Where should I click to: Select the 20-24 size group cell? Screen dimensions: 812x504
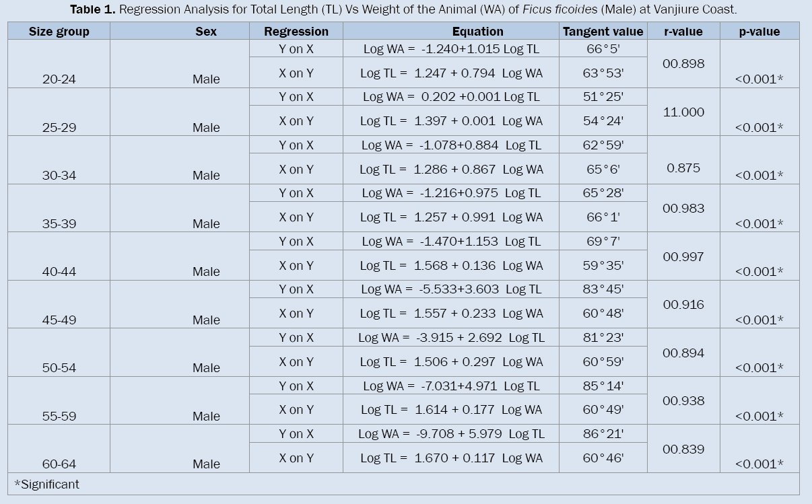point(59,79)
